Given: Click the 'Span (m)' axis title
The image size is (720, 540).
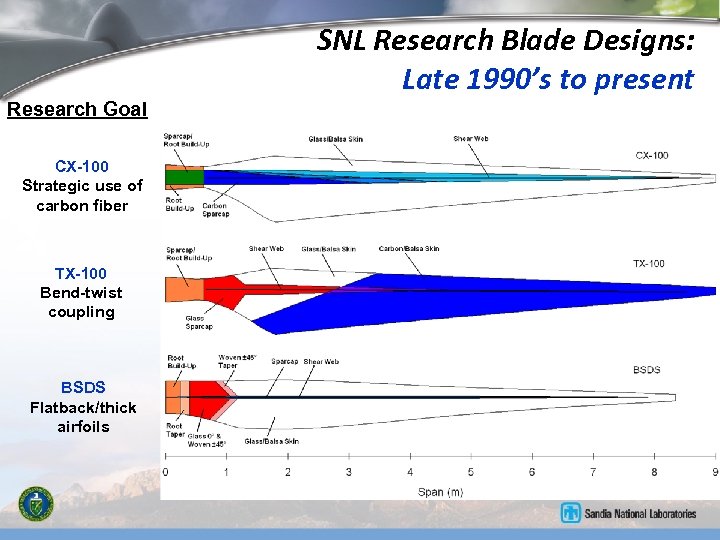Looking at the screenshot, I should 440,492.
